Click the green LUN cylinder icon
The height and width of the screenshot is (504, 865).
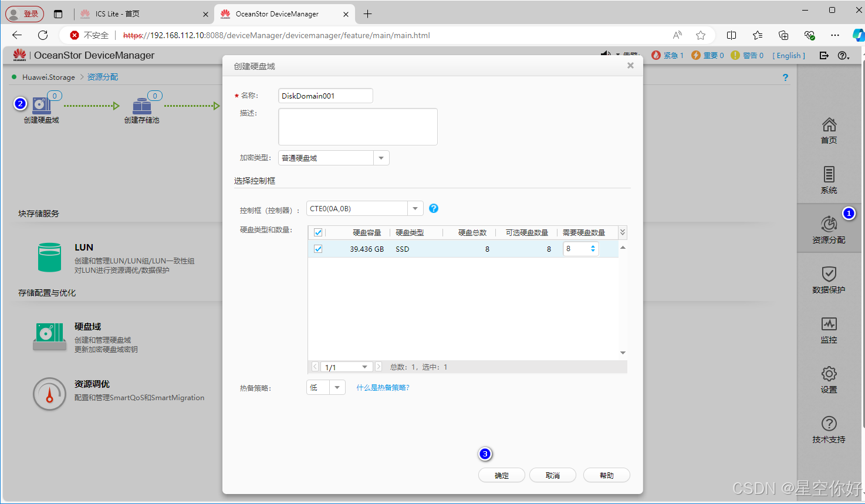pos(49,258)
